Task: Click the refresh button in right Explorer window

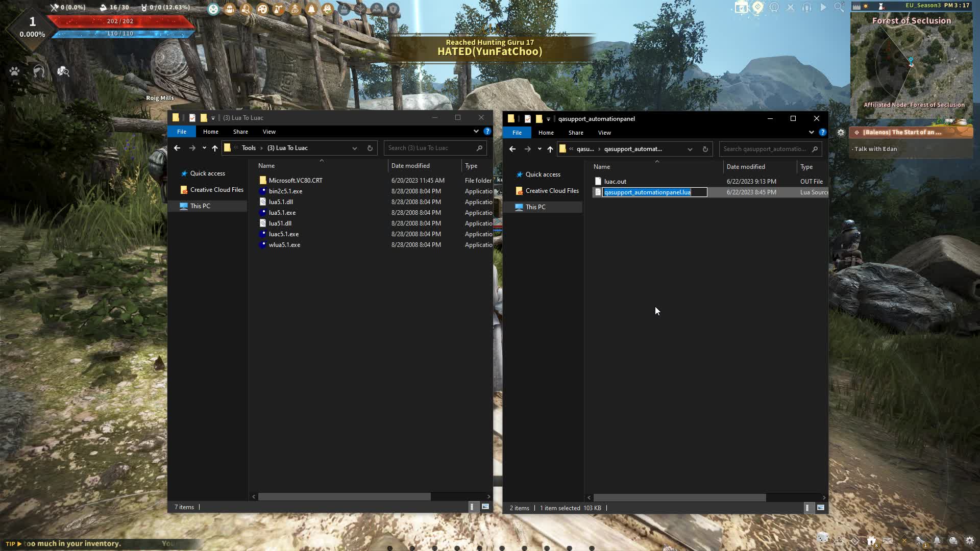Action: click(705, 148)
